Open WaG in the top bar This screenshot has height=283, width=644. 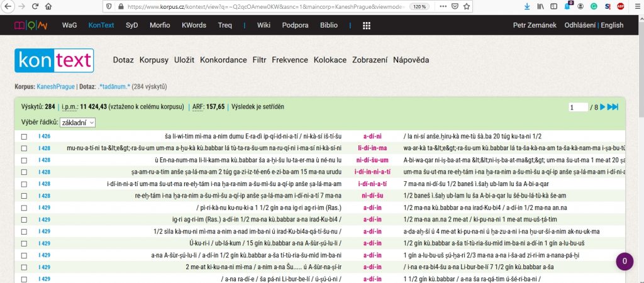(69, 25)
